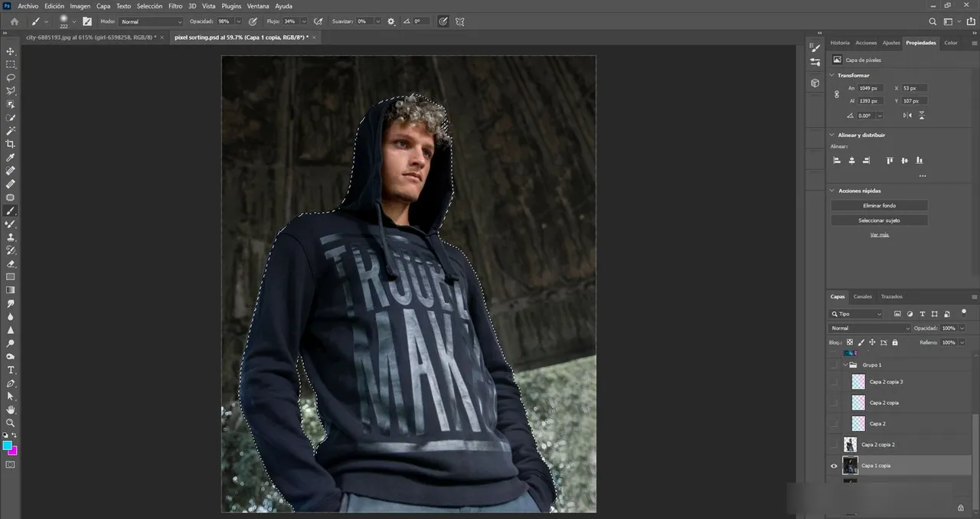Click the An width input field
Image resolution: width=980 pixels, height=519 pixels.
click(871, 88)
